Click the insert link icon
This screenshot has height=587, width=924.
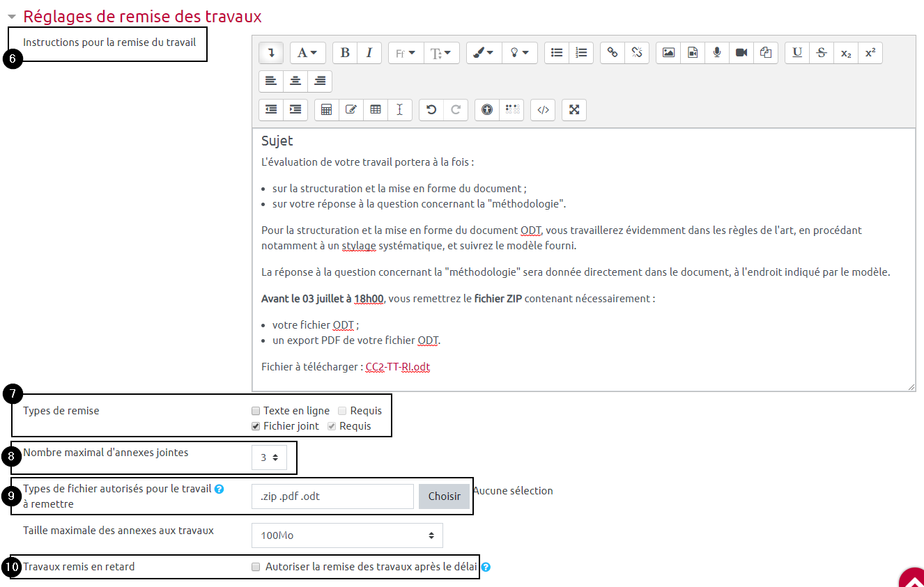click(613, 53)
